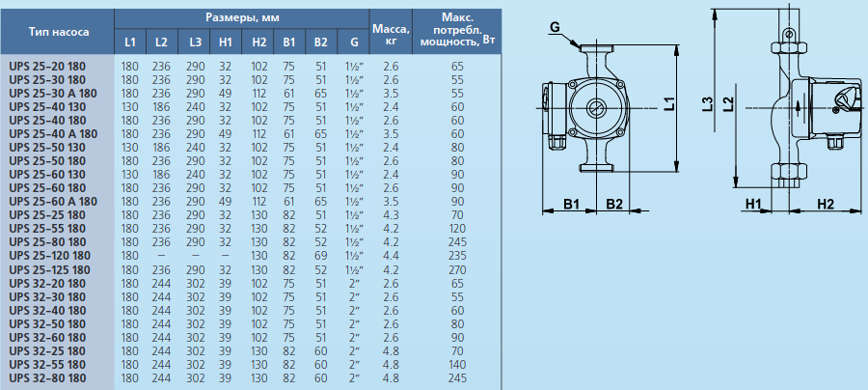
Task: Click the B1 dimension label on drawing
Action: (571, 205)
